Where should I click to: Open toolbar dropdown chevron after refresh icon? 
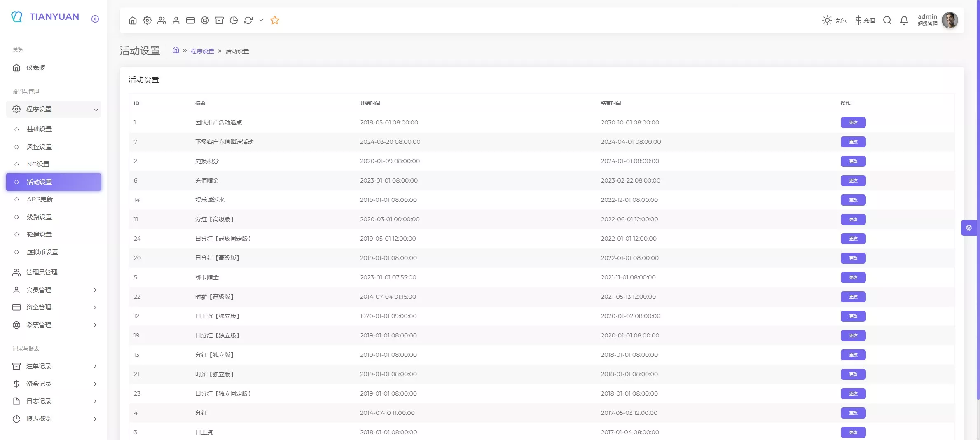(x=261, y=20)
